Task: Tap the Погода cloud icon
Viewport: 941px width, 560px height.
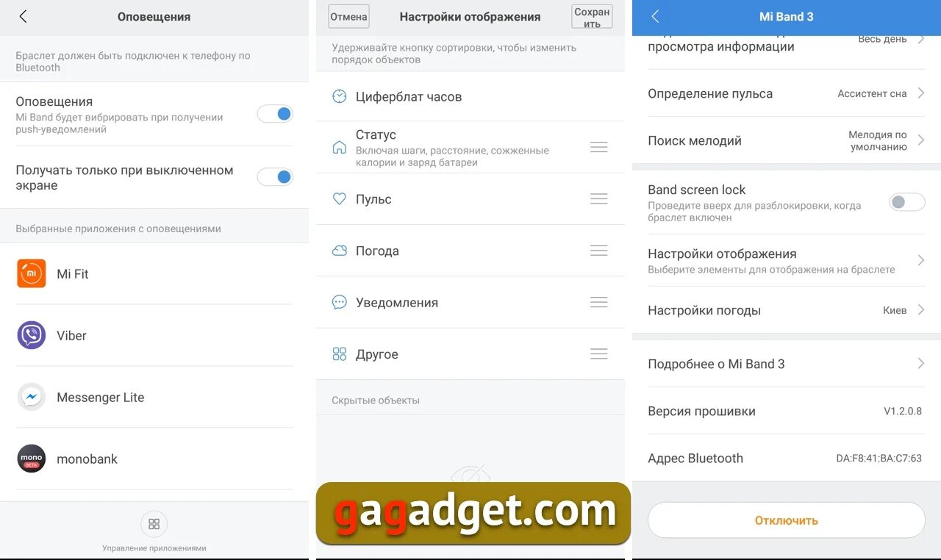Action: tap(339, 251)
